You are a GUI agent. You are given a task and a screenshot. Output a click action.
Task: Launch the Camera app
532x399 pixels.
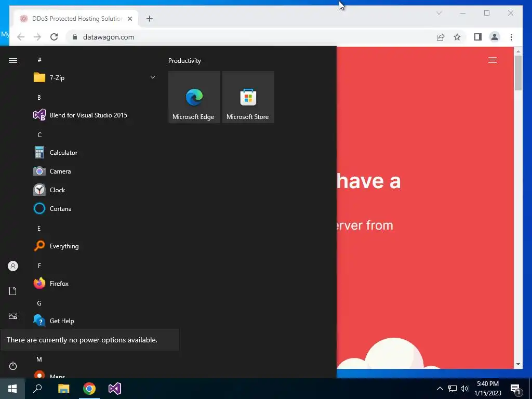click(95, 171)
